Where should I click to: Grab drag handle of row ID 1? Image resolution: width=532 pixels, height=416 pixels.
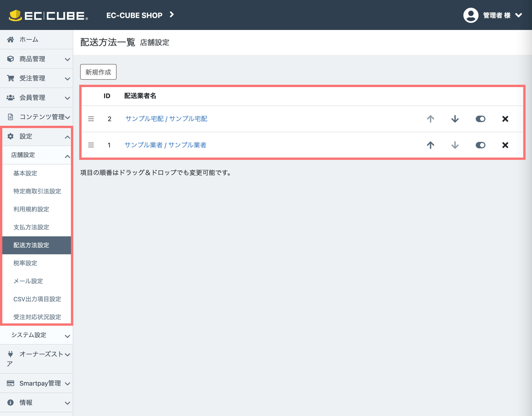click(x=91, y=145)
